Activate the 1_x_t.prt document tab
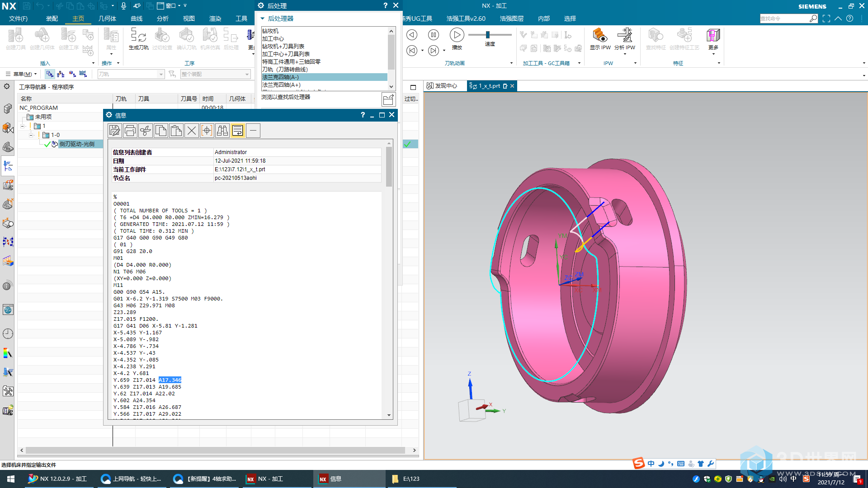 [489, 86]
